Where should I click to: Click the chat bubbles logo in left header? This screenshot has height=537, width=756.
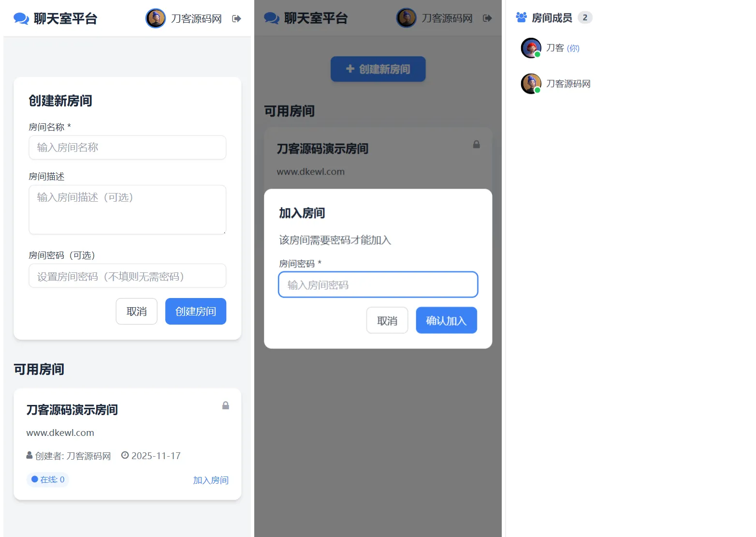click(x=21, y=18)
